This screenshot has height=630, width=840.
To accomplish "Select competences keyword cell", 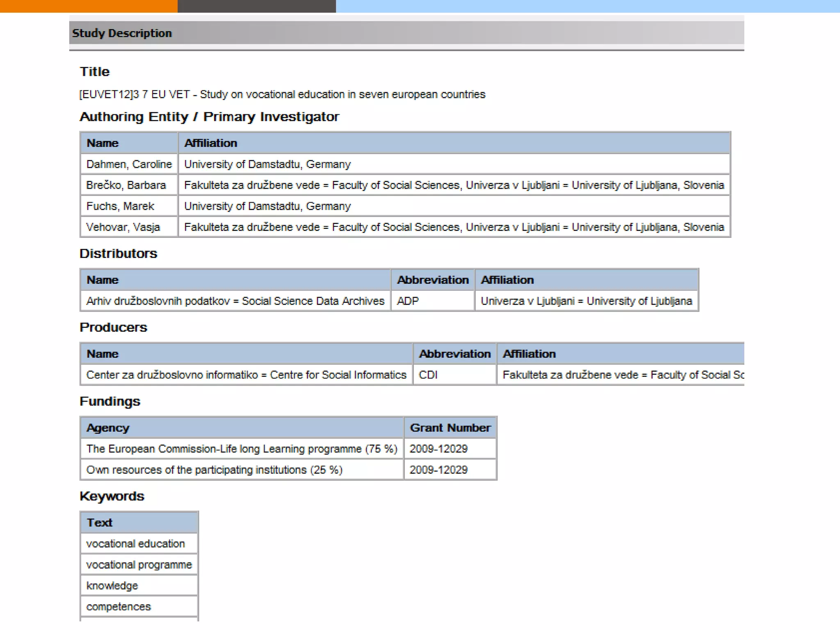I will 119,607.
